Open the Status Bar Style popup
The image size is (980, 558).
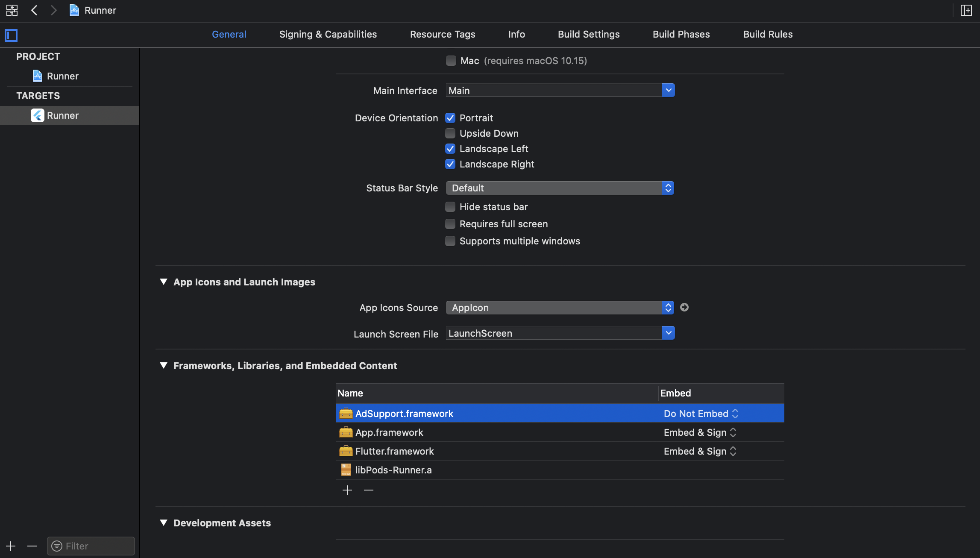[x=560, y=188]
